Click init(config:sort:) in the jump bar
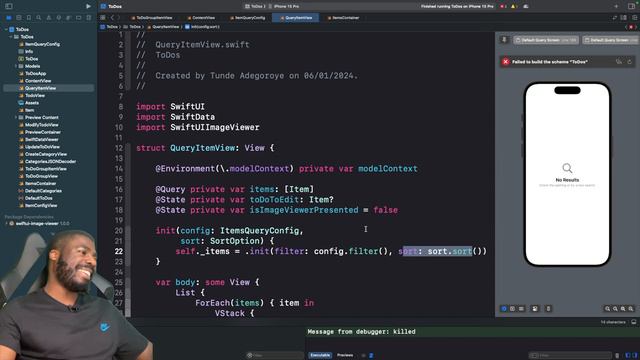Screen dimensions: 640x360 click(x=202, y=27)
